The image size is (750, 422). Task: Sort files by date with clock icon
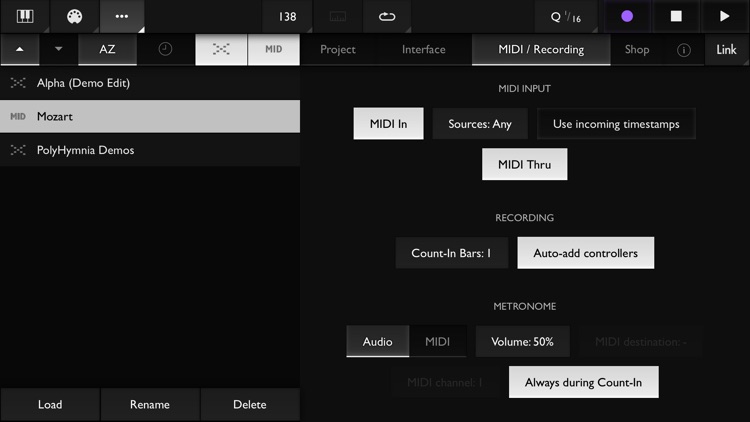pyautogui.click(x=165, y=49)
